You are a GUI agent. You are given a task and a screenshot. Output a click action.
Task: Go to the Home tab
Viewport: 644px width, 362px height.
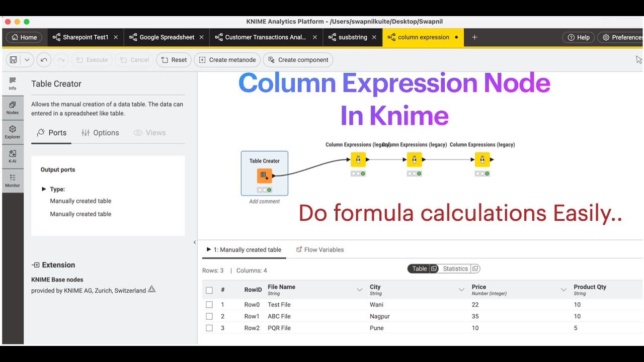click(x=24, y=37)
